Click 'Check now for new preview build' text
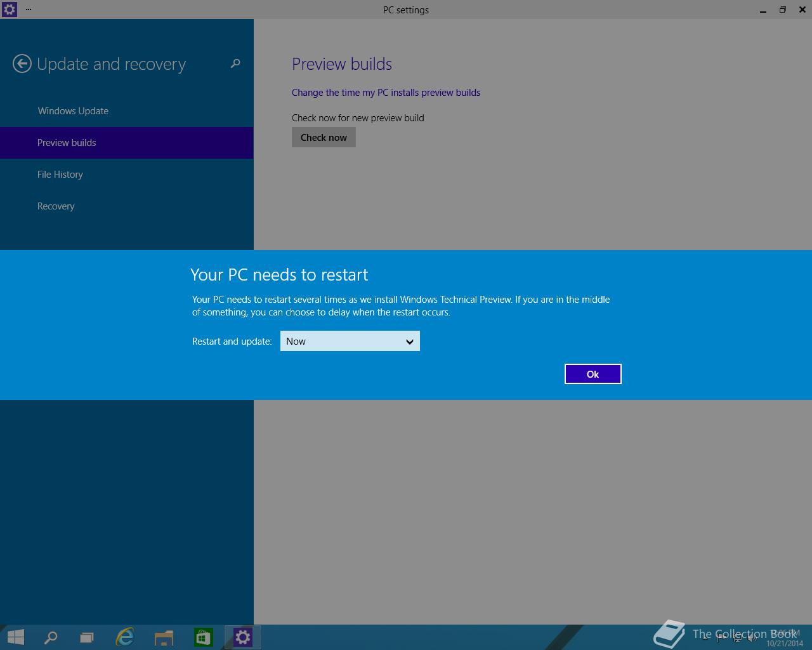Image resolution: width=812 pixels, height=650 pixels. coord(358,118)
